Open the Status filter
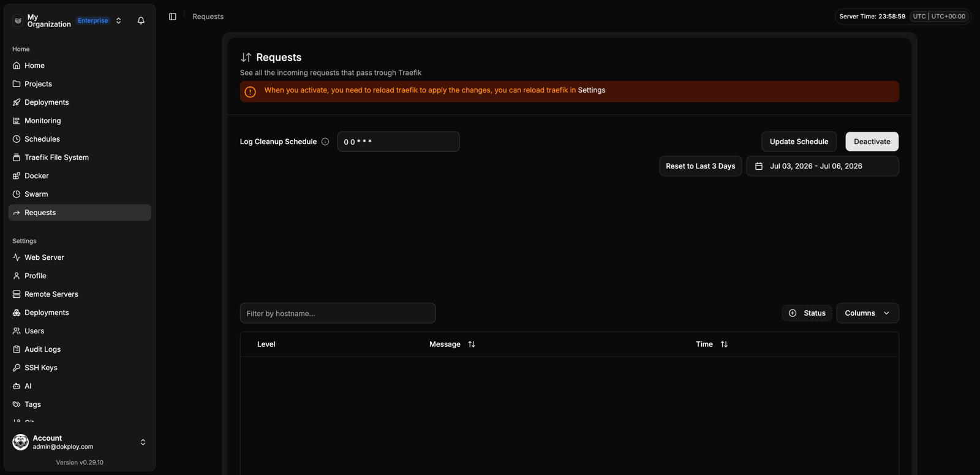Viewport: 980px width, 475px height. click(807, 313)
